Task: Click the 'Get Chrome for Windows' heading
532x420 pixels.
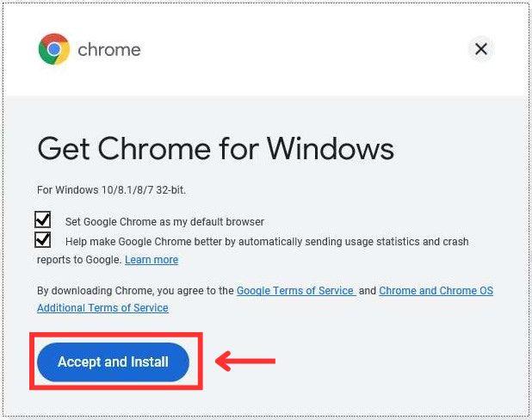Action: pos(215,149)
